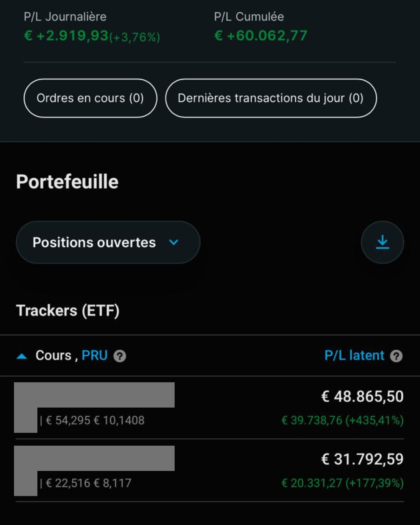
Task: Click the chevron in Positions ouvertes
Action: pos(173,242)
